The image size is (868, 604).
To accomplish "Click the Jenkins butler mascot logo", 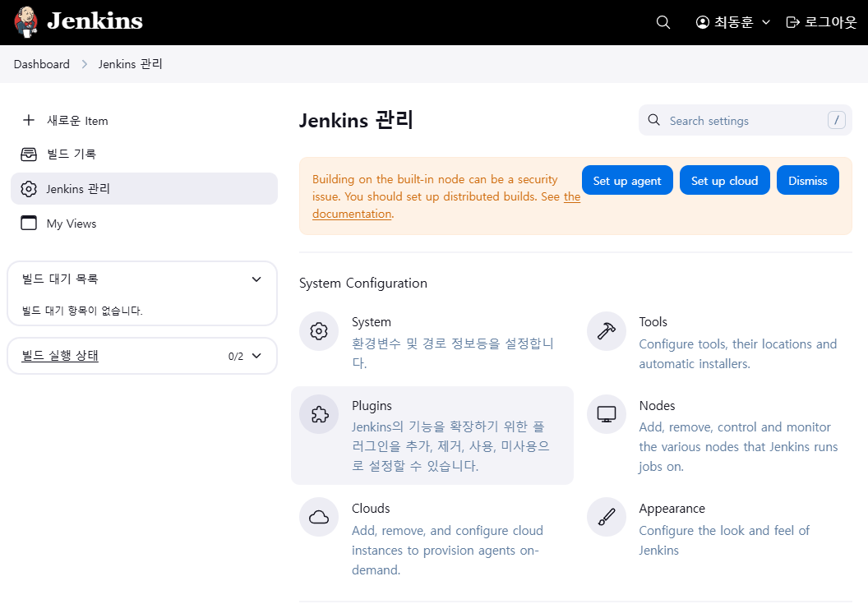I will (x=25, y=21).
